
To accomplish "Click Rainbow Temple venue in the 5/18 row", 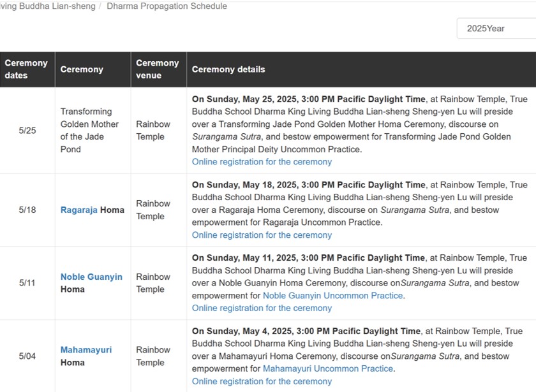I will coord(153,210).
